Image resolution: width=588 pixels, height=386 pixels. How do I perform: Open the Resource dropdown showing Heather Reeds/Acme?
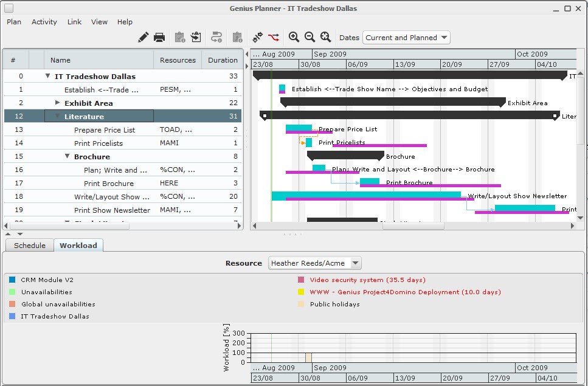click(x=314, y=263)
